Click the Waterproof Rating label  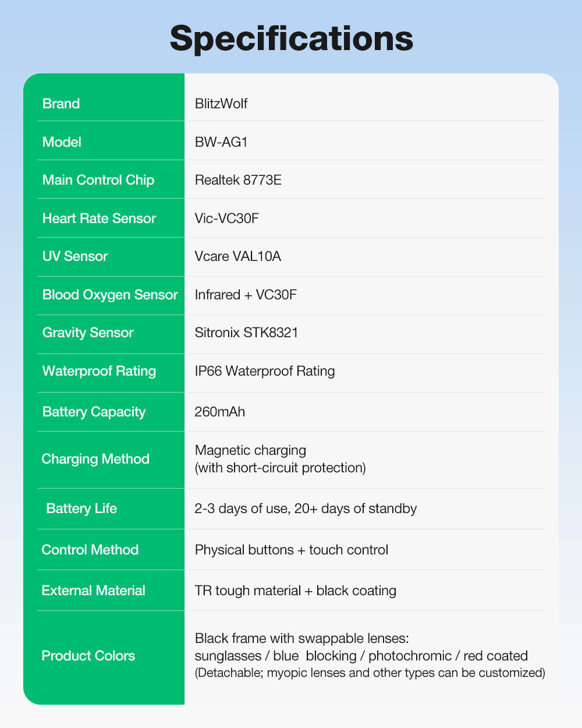[x=99, y=371]
